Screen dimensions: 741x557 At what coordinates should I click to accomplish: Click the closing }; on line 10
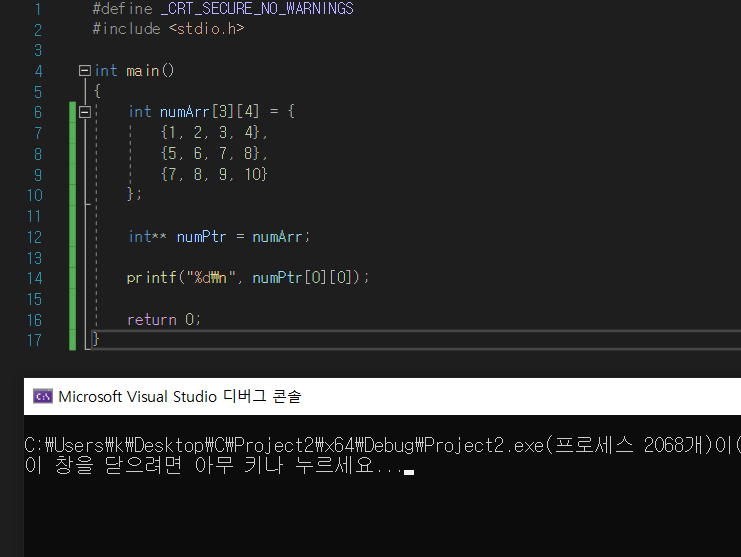134,194
